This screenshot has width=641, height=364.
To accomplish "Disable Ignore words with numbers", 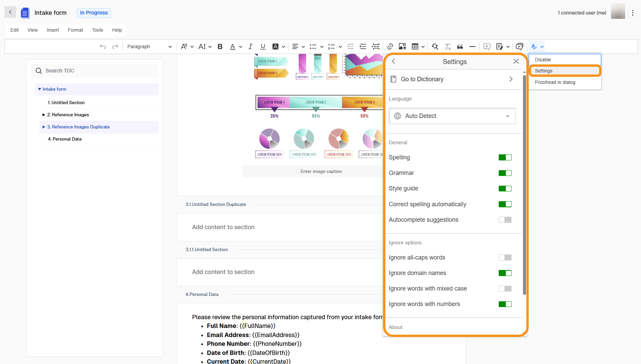I will pos(505,304).
